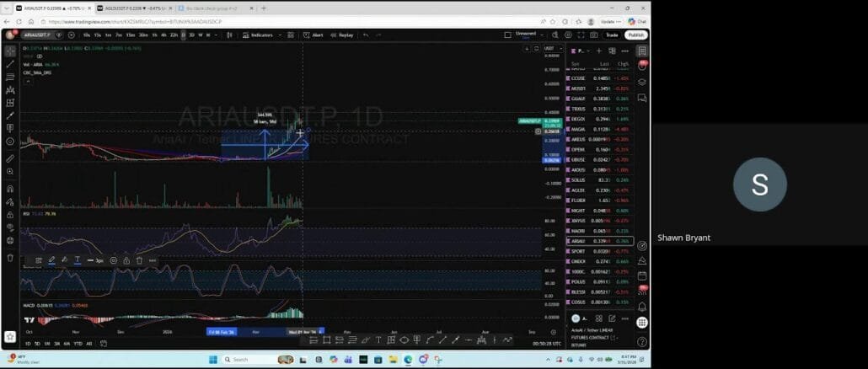Image resolution: width=868 pixels, height=369 pixels.
Task: Click the Trade button
Action: click(612, 35)
